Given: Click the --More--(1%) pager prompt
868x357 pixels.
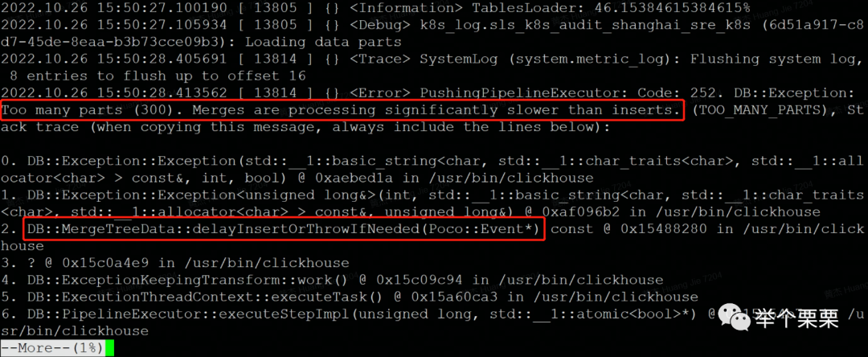Looking at the screenshot, I should (x=52, y=348).
